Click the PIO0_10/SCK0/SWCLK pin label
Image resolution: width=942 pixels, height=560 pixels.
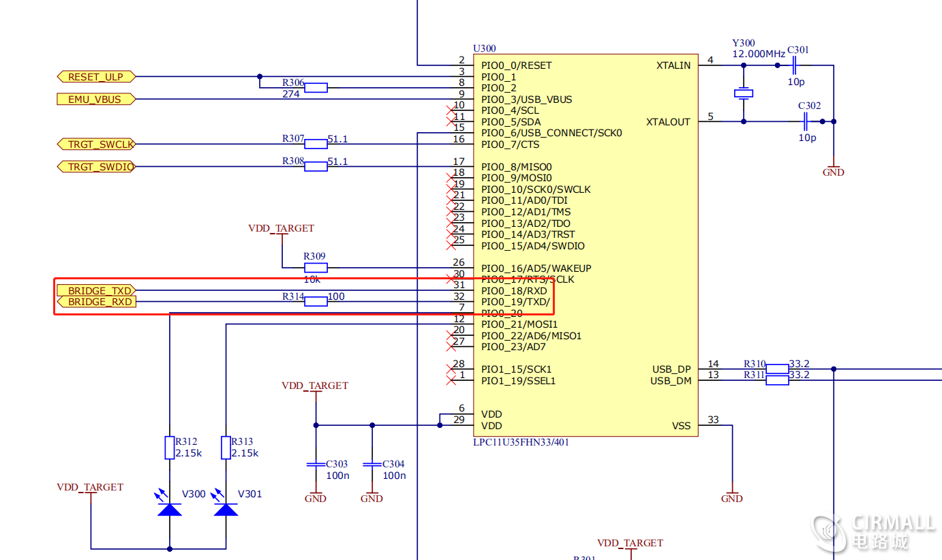536,189
